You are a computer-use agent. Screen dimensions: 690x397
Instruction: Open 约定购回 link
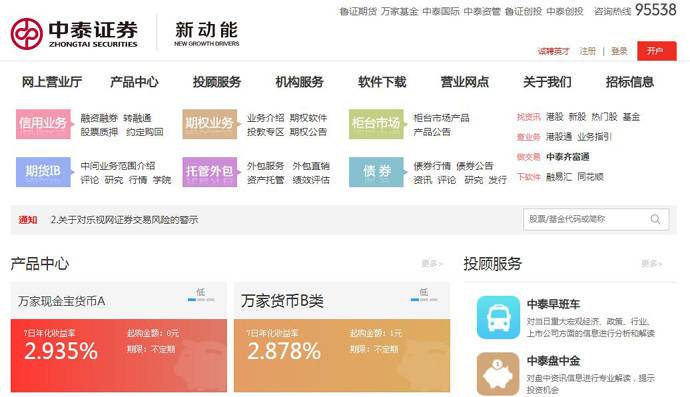[x=145, y=132]
